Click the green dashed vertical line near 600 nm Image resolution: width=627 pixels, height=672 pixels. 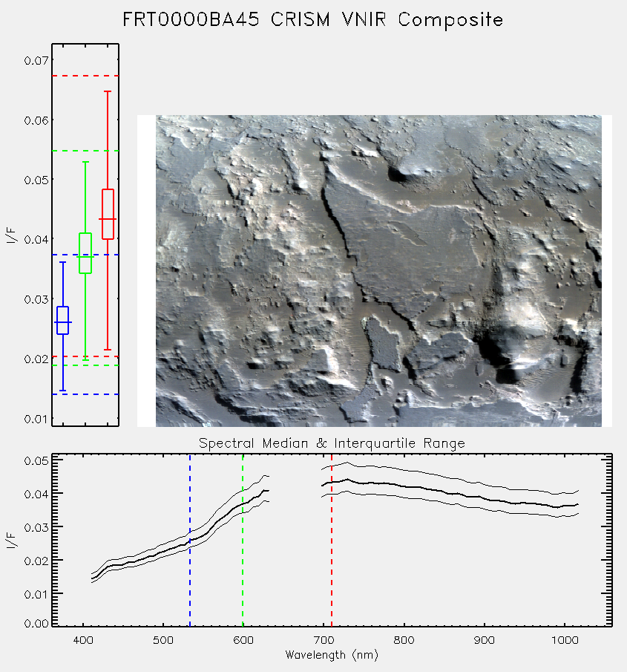243,541
